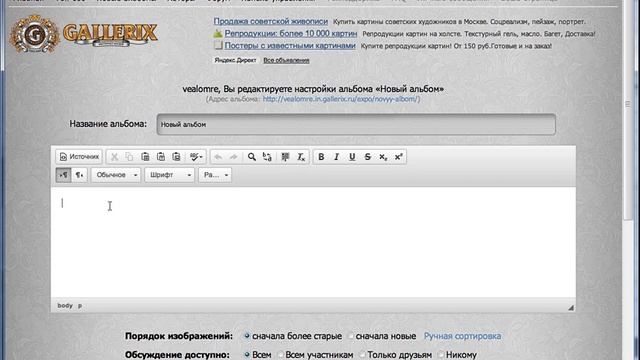Select the body element path item

[65, 305]
